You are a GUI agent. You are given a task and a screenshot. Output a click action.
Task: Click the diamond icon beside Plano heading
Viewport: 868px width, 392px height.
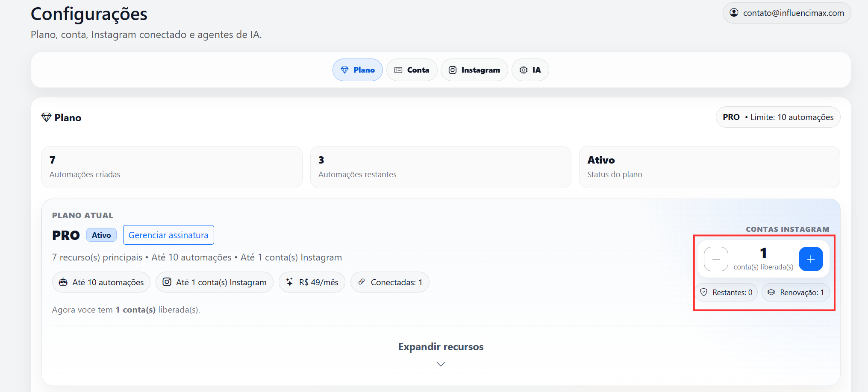coord(46,117)
